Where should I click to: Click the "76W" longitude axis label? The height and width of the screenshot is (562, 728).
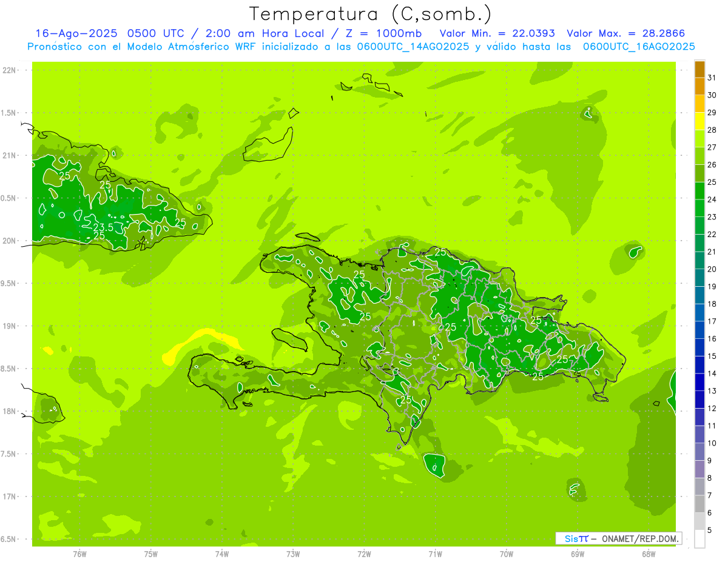point(79,554)
